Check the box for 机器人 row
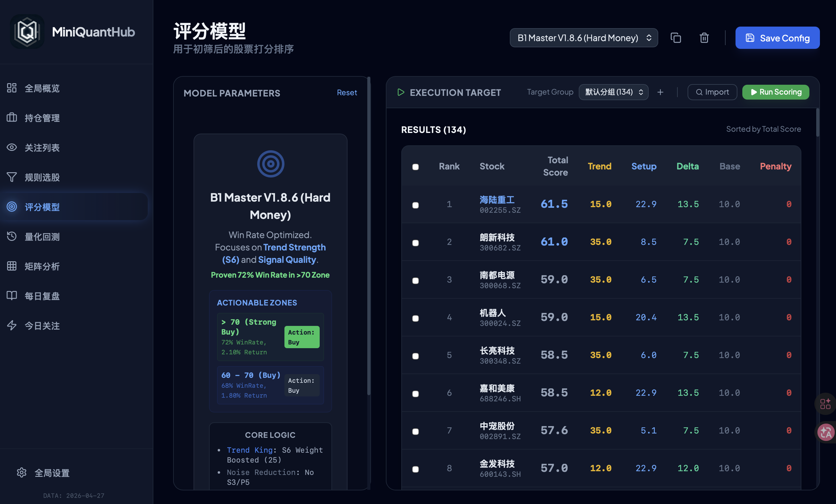This screenshot has width=836, height=504. pyautogui.click(x=415, y=318)
